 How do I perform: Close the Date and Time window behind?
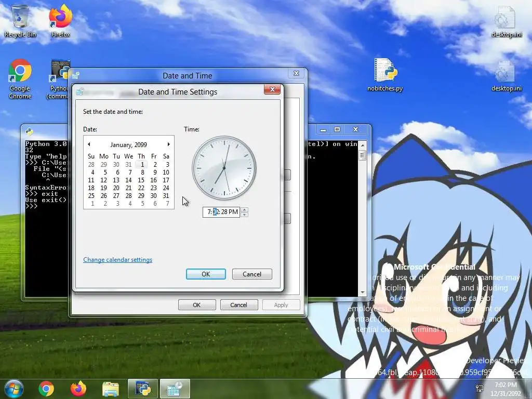[x=296, y=73]
